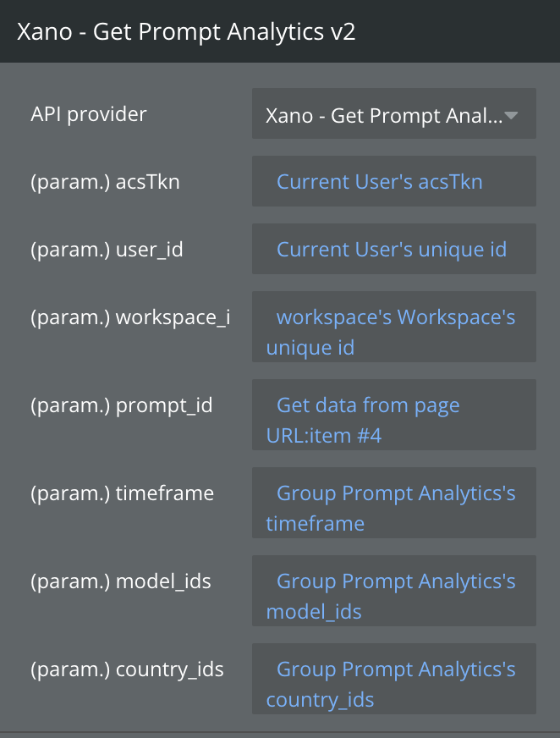This screenshot has width=560, height=738.
Task: Open the API provider dropdown
Action: coord(394,113)
